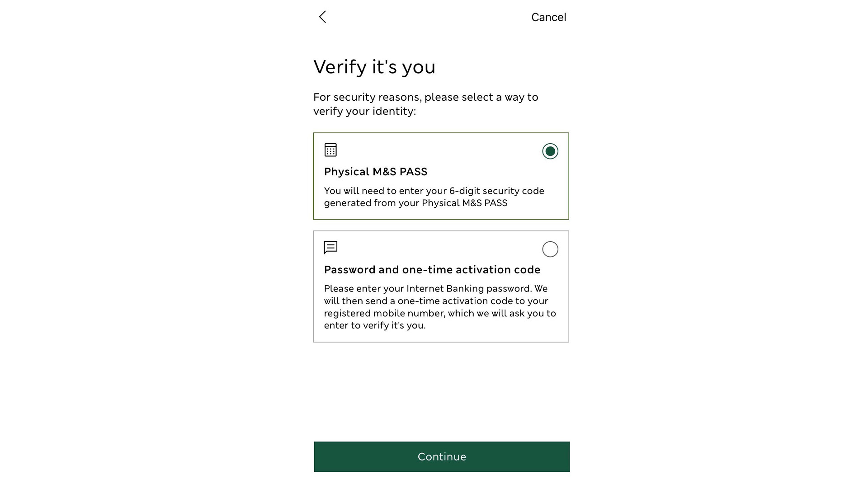Tap the Verify it's you heading
Screen dimensions: 868x488
pos(374,67)
